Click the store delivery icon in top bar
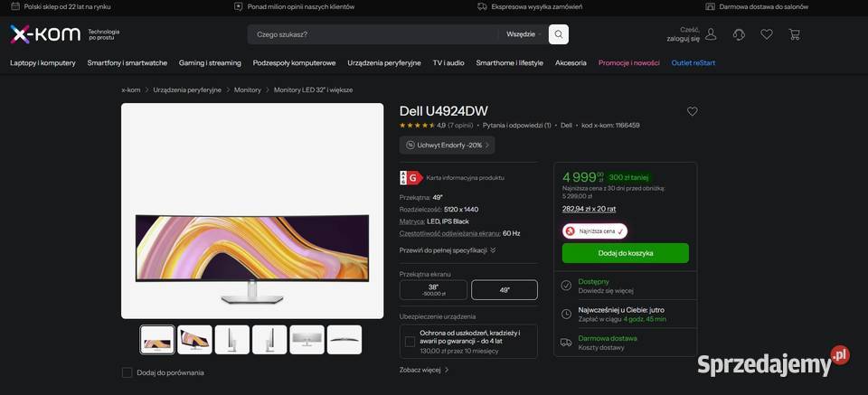The width and height of the screenshot is (868, 395). click(x=711, y=6)
